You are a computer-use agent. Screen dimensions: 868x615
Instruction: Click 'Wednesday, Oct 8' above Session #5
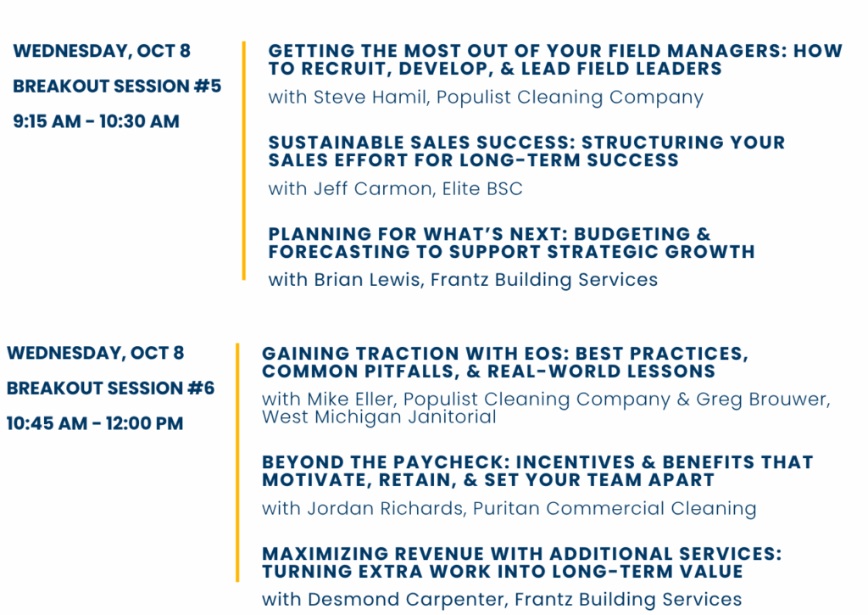pos(102,52)
